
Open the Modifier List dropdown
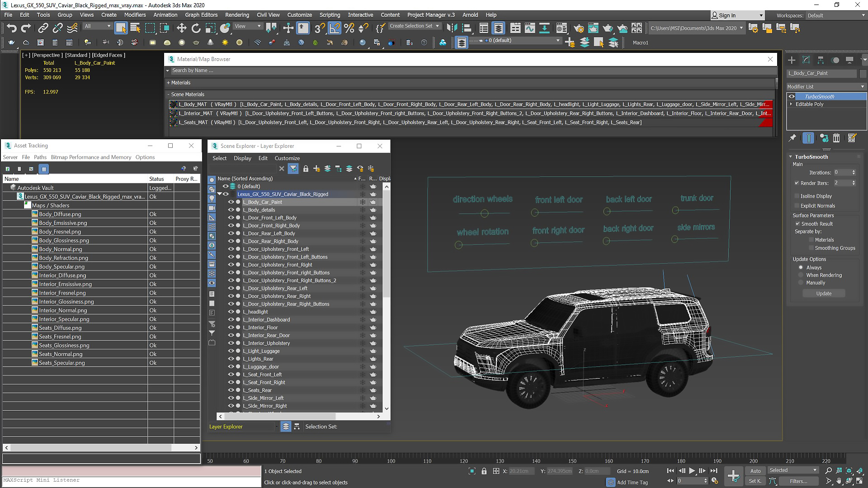tap(826, 86)
